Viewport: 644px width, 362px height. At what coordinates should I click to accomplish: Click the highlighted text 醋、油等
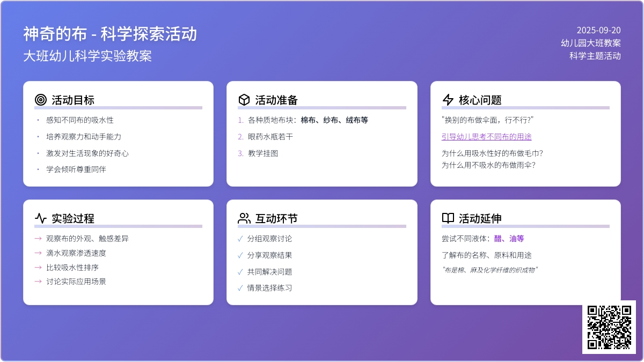509,239
